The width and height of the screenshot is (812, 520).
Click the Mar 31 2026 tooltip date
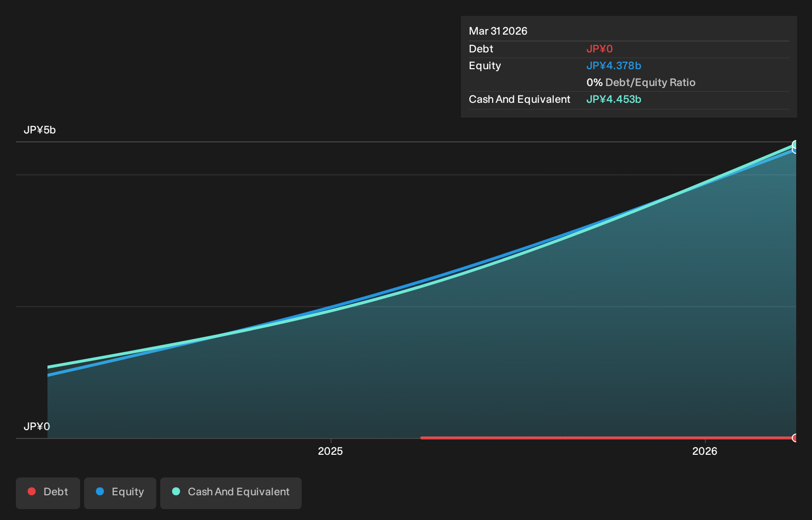[x=498, y=31]
